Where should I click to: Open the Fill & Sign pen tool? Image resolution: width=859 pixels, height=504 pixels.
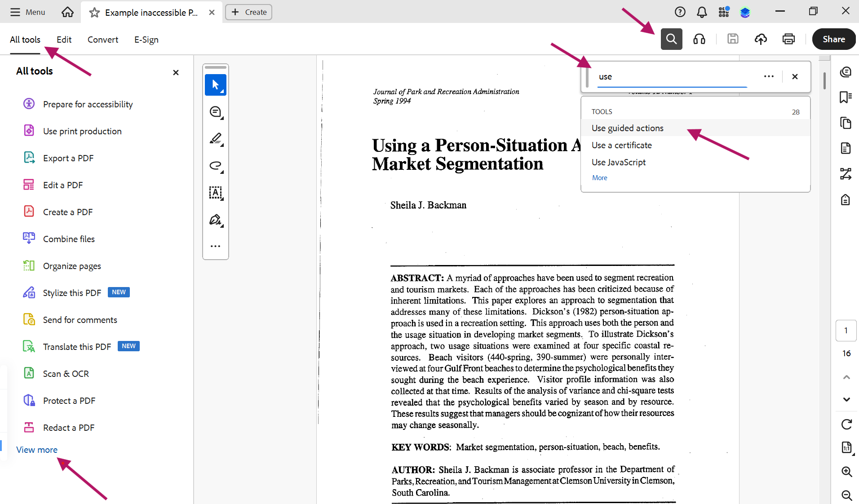click(x=216, y=220)
